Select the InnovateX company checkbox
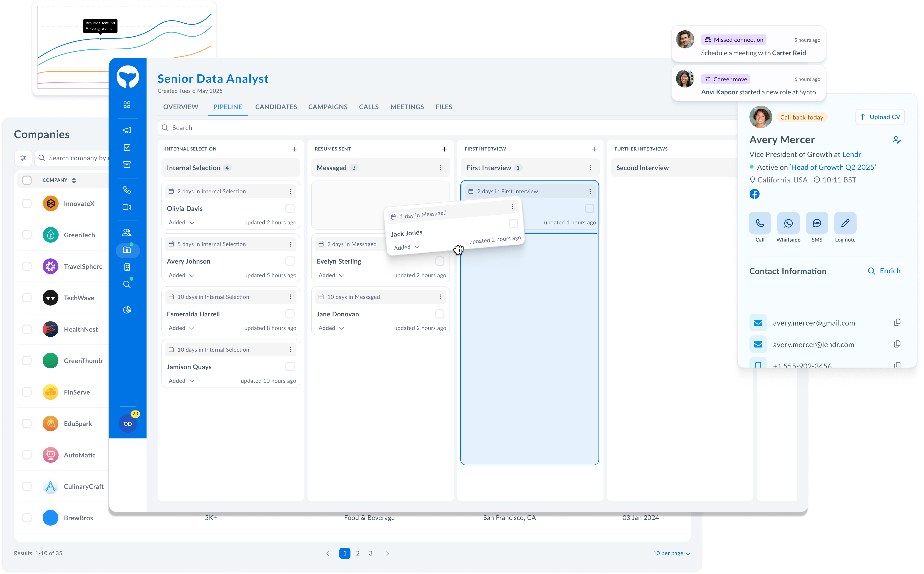Screen dimensions: 924x574 tap(27, 203)
